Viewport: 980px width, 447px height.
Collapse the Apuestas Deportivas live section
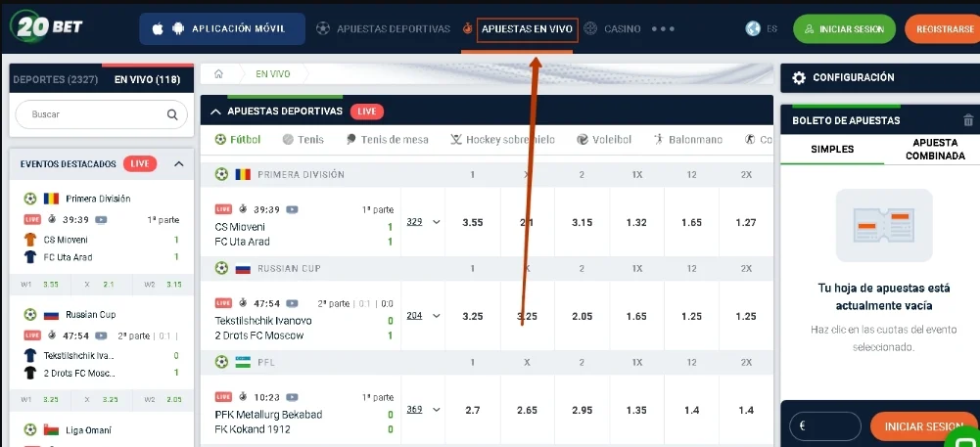pos(215,112)
